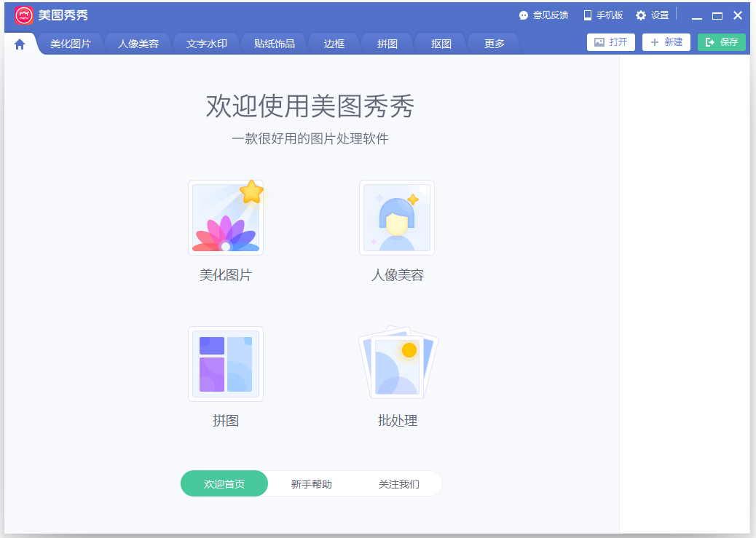The width and height of the screenshot is (756, 538).
Task: Expand the 更多 menu
Action: (493, 43)
